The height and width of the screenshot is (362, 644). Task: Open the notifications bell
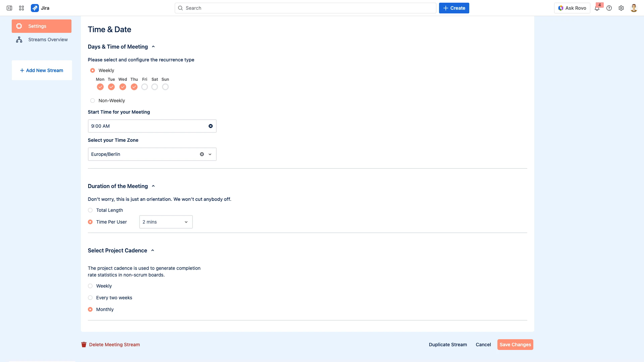click(597, 8)
